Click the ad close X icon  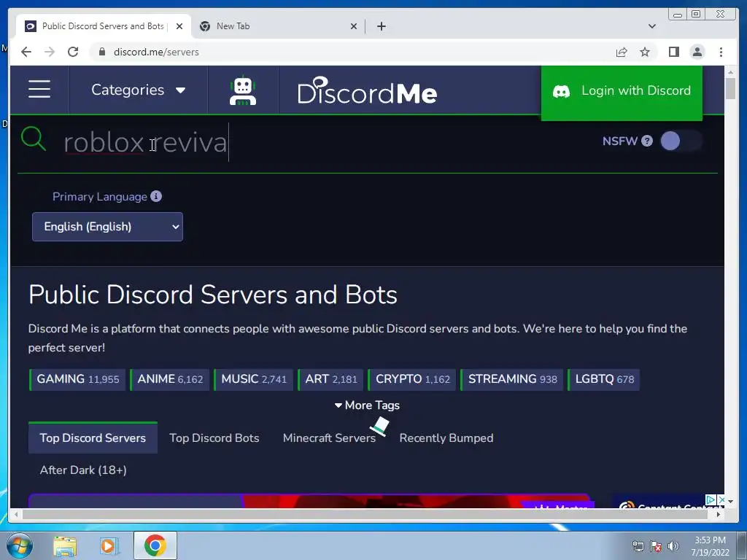pyautogui.click(x=721, y=499)
